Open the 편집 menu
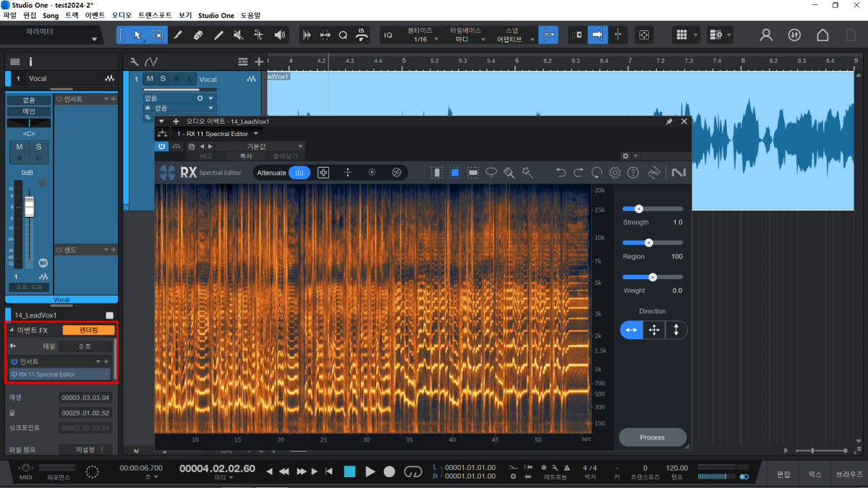868x488 pixels. [30, 15]
